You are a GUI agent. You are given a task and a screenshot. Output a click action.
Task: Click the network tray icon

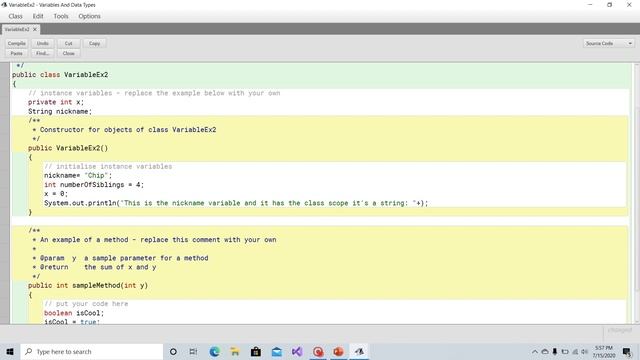(x=575, y=351)
